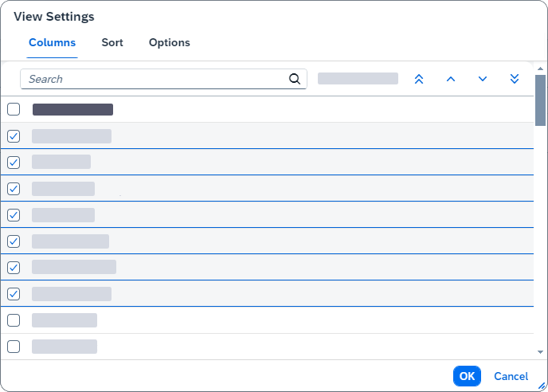Click the vertical scrollbar thumb
The height and width of the screenshot is (392, 548).
541,100
